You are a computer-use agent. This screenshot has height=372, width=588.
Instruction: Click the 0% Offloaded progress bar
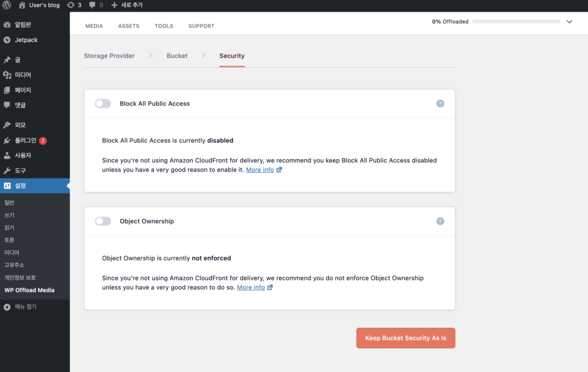coord(516,22)
